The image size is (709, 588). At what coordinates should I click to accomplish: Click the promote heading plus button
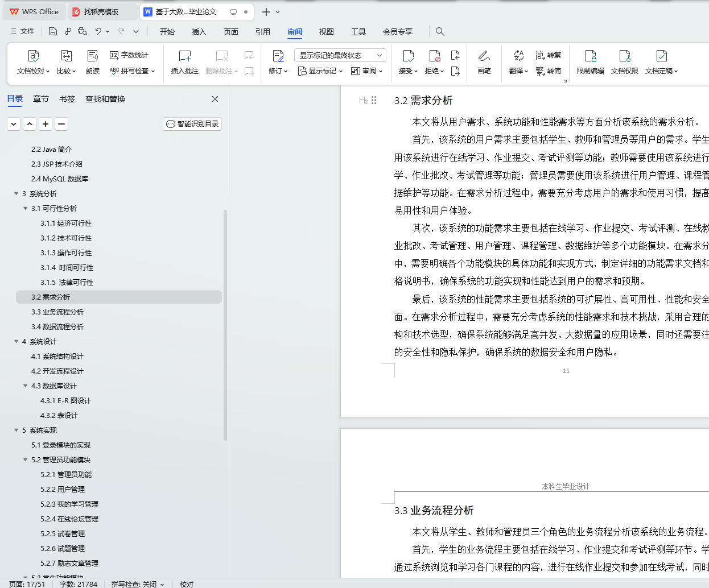coord(46,123)
